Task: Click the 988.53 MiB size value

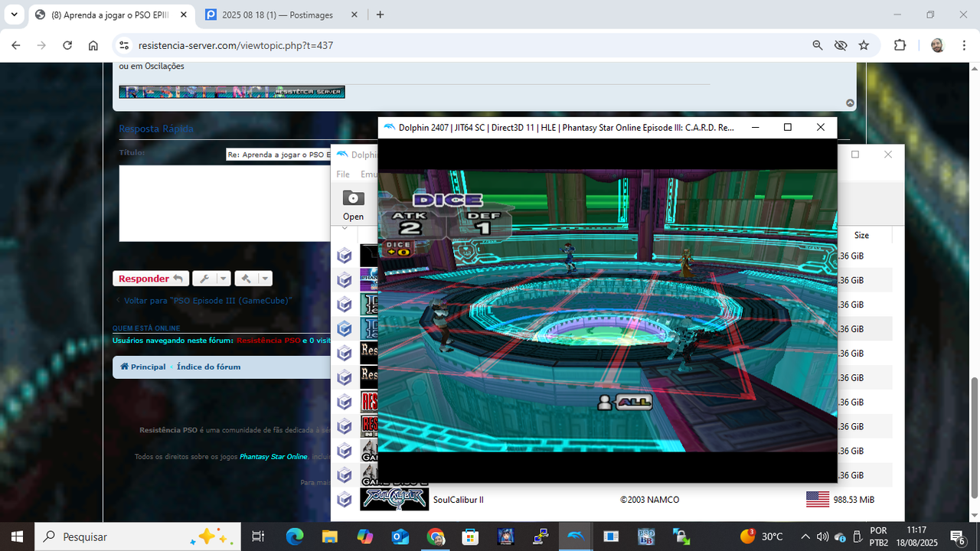Action: tap(854, 500)
